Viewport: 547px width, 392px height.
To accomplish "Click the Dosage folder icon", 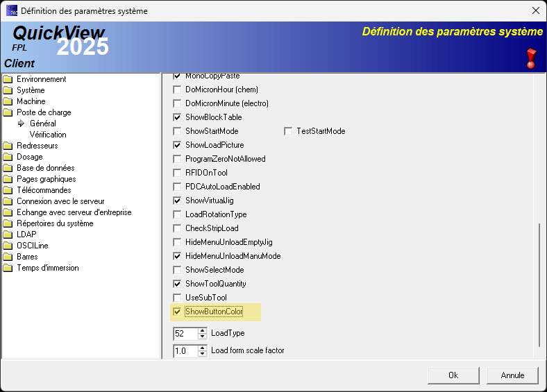I will tap(8, 157).
